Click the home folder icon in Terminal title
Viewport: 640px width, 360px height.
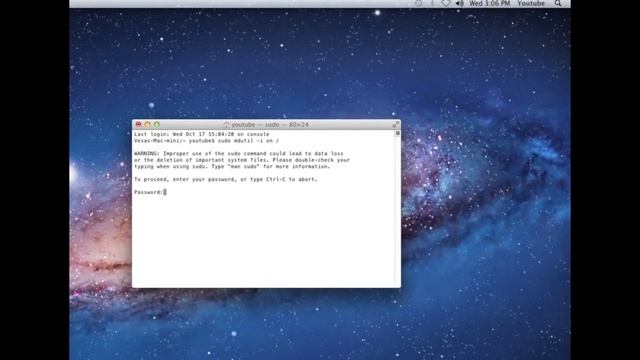(x=227, y=124)
